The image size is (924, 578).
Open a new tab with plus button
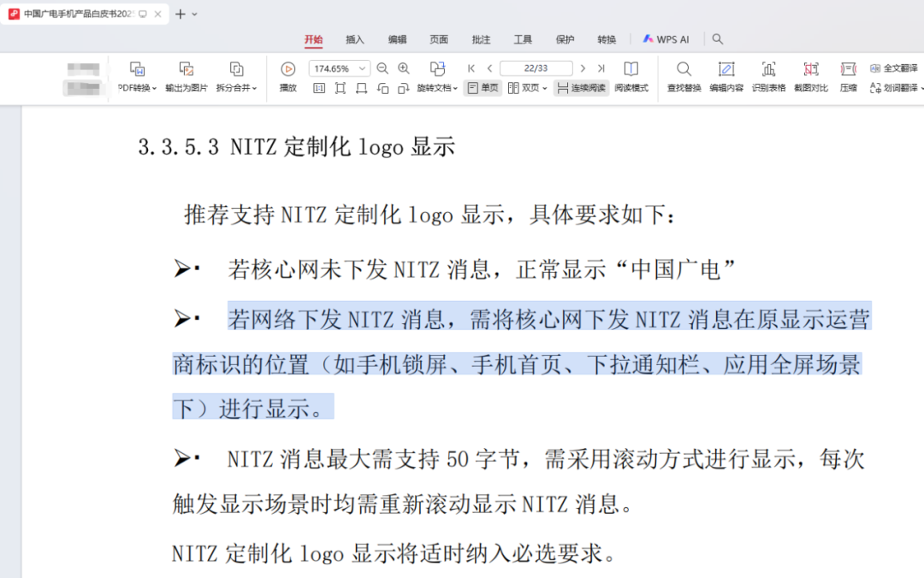(180, 14)
